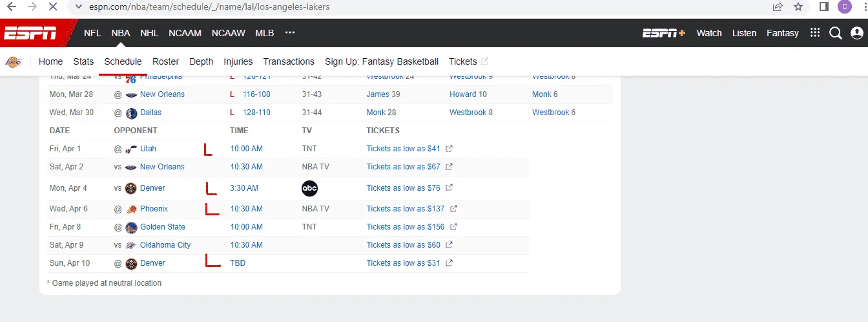Click the Fantasy link in header
868x322 pixels.
tap(783, 33)
